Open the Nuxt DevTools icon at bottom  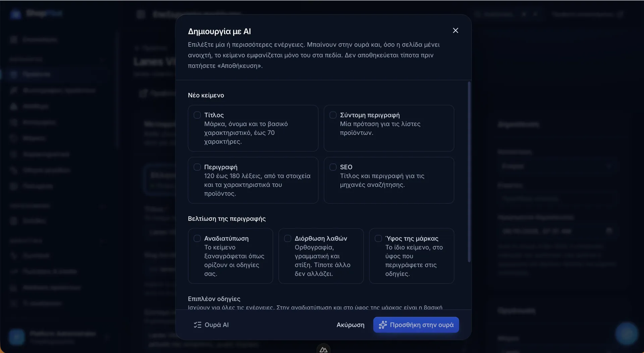[323, 349]
